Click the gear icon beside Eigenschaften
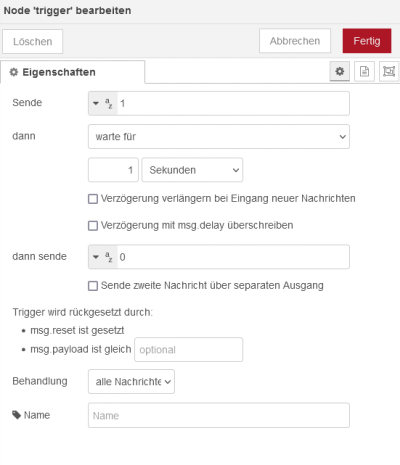 click(x=14, y=72)
